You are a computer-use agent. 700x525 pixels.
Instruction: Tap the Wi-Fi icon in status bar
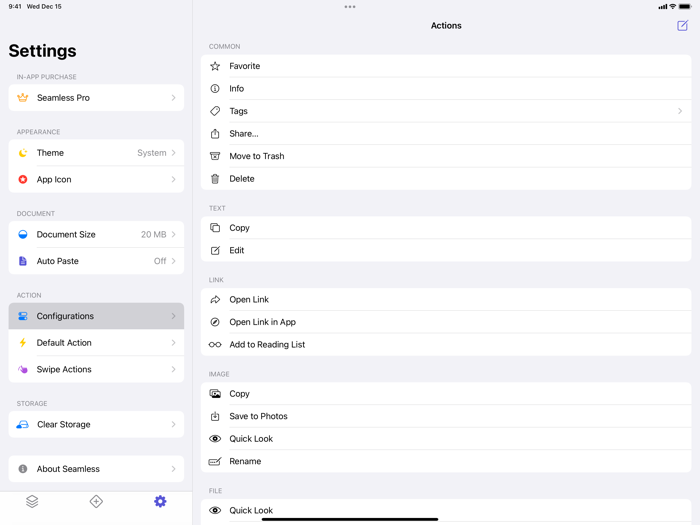tap(672, 7)
